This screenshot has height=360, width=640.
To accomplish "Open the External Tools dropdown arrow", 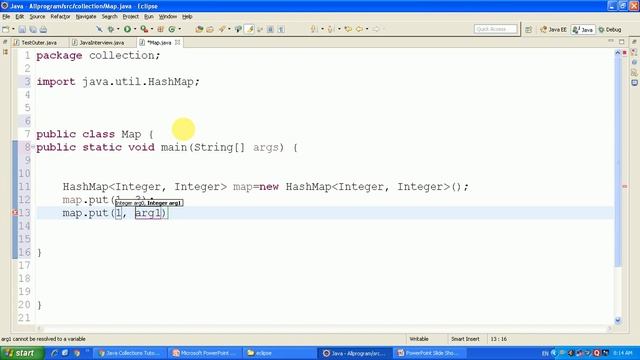I will coord(152,29).
